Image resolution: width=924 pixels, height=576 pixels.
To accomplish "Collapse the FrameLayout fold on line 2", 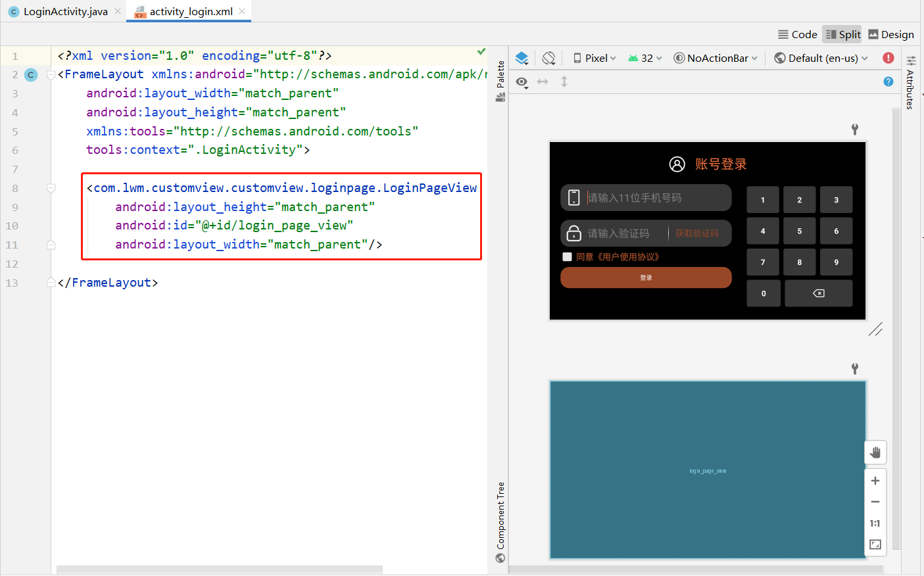I will (51, 75).
